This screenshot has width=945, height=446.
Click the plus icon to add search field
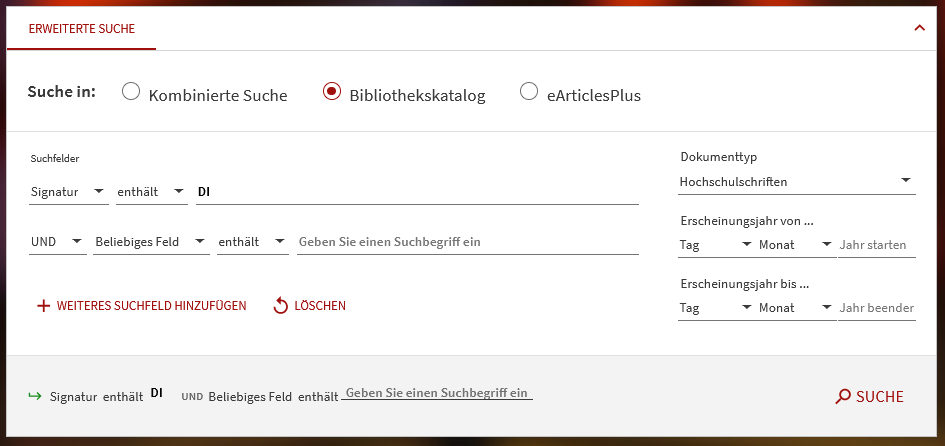(x=43, y=306)
